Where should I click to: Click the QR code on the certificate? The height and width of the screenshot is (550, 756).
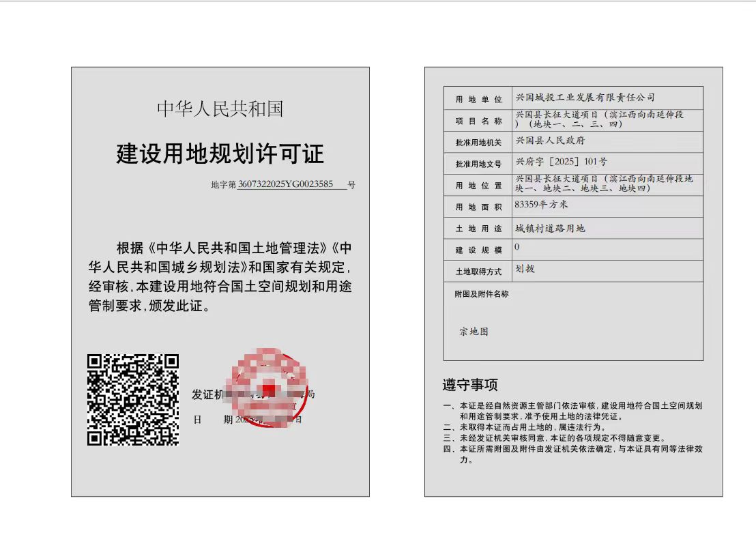tap(133, 399)
